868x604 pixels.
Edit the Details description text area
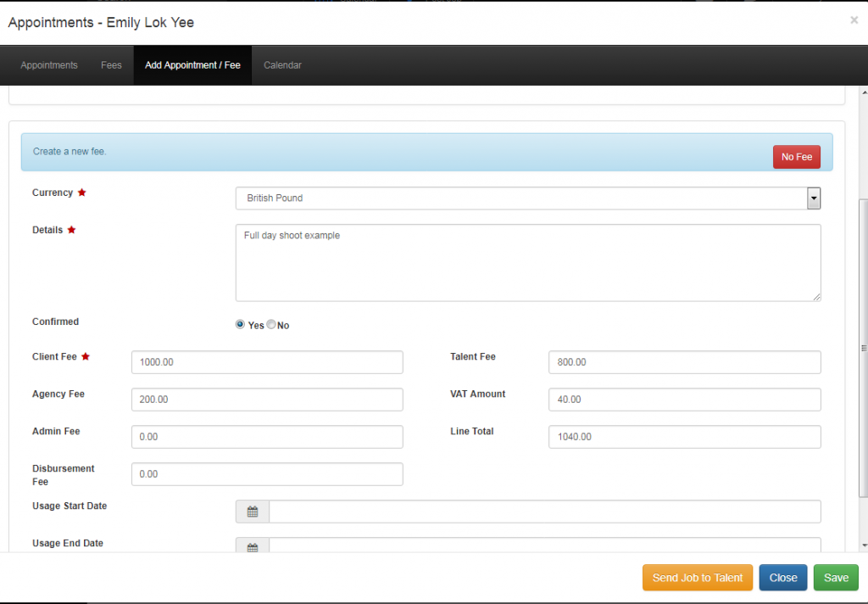point(527,261)
